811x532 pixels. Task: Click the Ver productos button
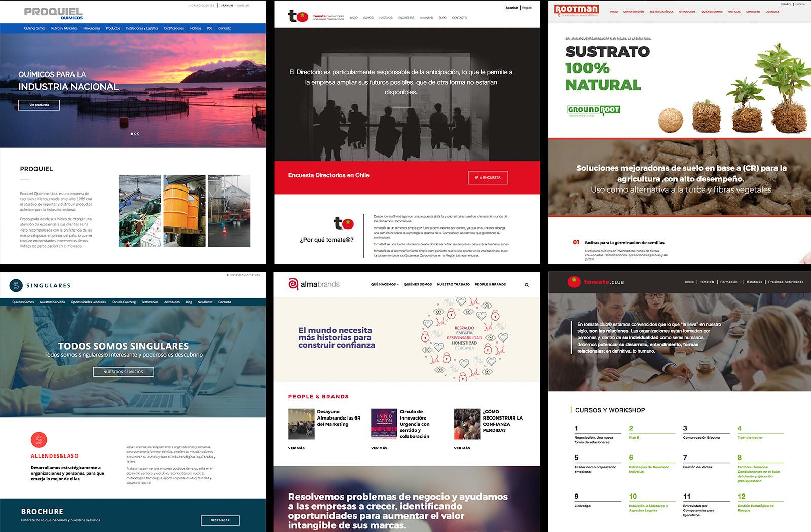pyautogui.click(x=39, y=105)
